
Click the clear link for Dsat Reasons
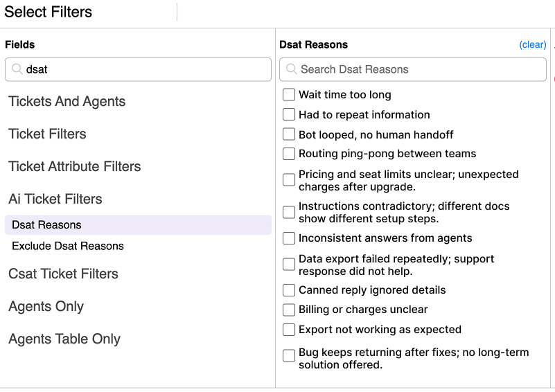click(533, 45)
